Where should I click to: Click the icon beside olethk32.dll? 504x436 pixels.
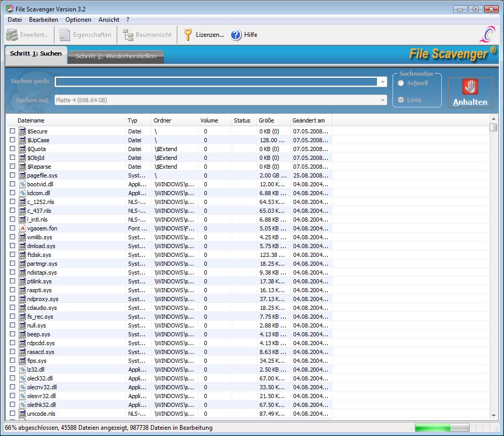point(22,405)
